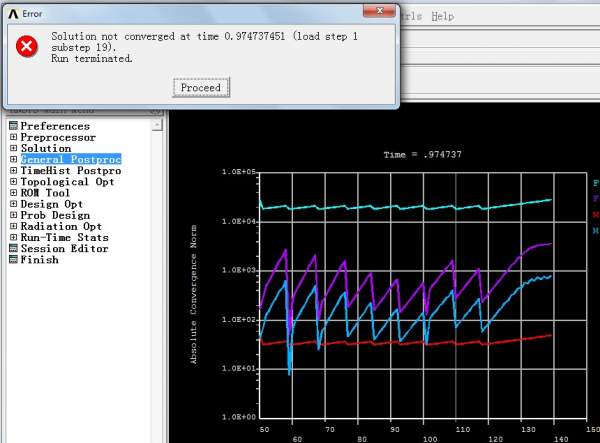Click the cyan legend label on graph
Image resolution: width=600 pixels, height=443 pixels.
(594, 184)
